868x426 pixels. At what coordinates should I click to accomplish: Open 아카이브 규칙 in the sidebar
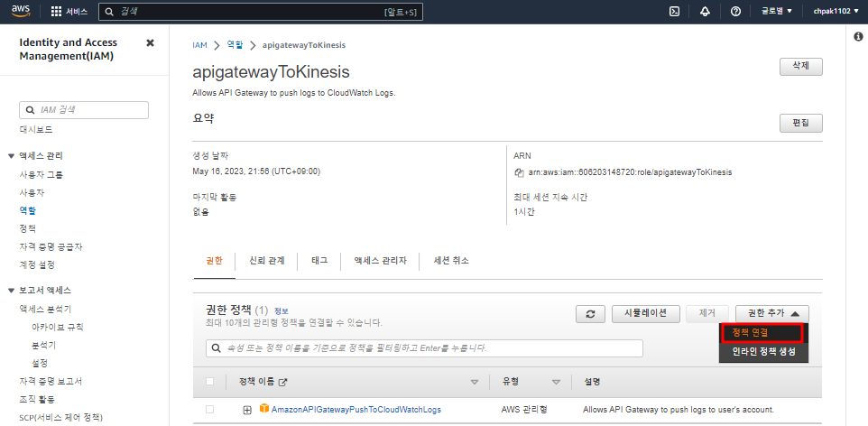[x=58, y=328]
